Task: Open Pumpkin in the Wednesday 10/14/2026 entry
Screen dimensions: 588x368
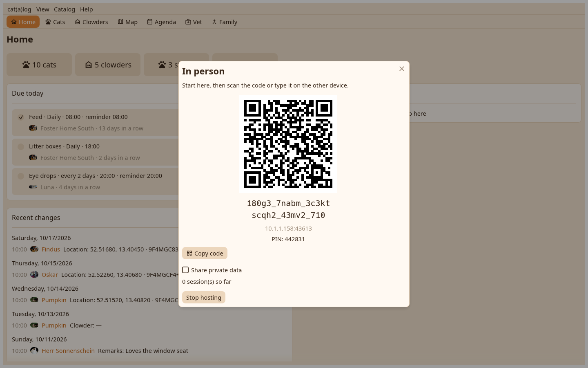Action: pyautogui.click(x=54, y=300)
